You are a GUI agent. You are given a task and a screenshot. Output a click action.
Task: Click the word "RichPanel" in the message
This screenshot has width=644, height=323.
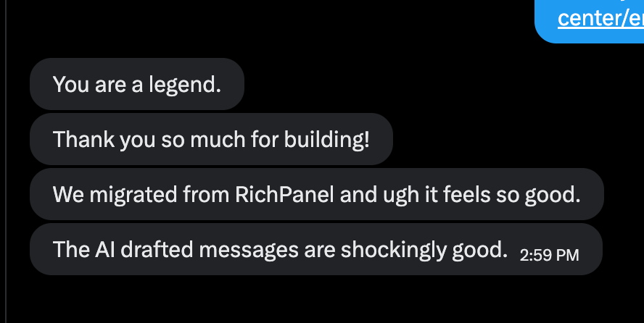(x=284, y=194)
